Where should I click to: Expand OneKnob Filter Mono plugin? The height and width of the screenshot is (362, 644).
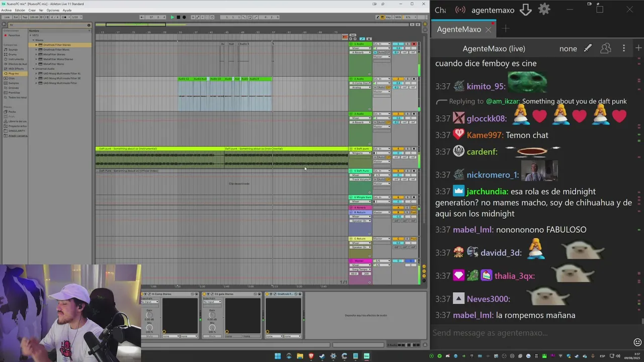[37, 50]
